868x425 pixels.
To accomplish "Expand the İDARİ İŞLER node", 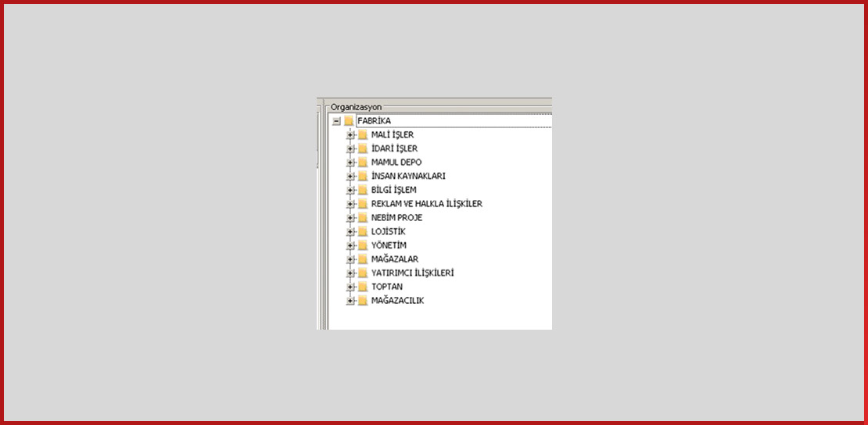I will click(350, 148).
